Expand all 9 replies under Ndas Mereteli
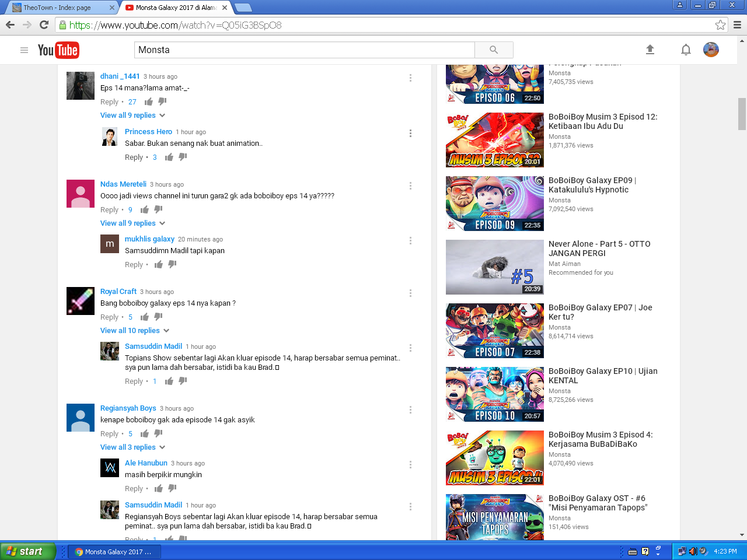Image resolution: width=747 pixels, height=560 pixels. click(x=132, y=223)
